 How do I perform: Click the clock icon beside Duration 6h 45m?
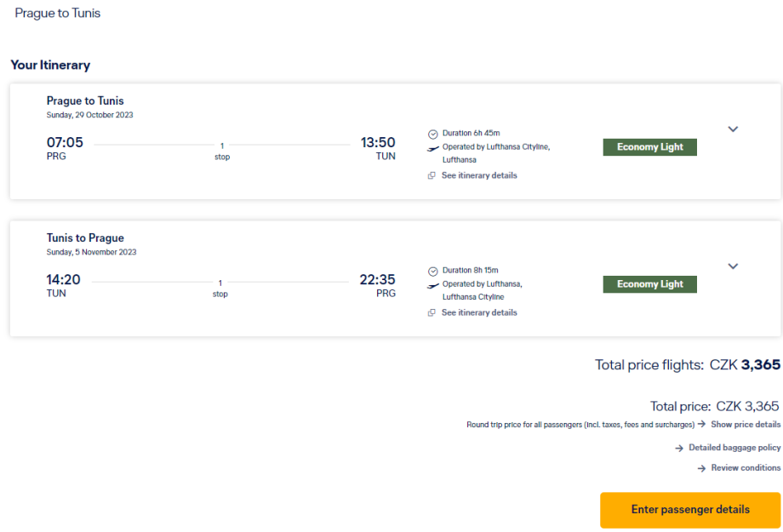(x=432, y=134)
